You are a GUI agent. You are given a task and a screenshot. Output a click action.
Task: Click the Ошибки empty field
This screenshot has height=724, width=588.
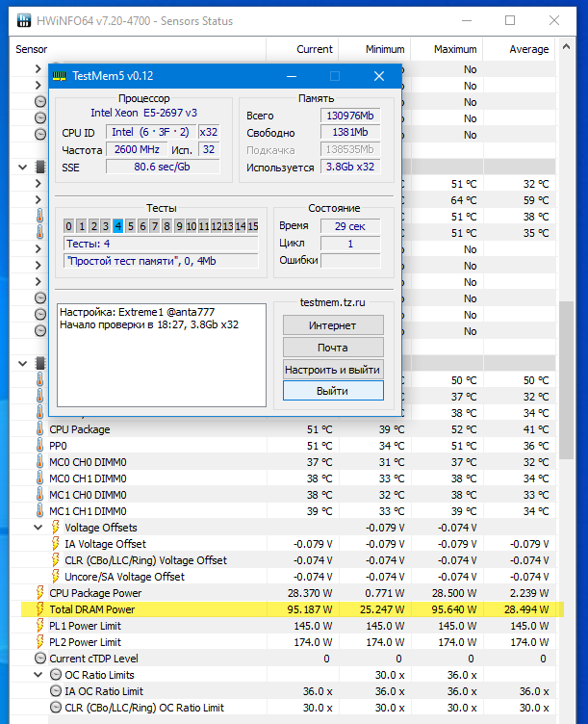(x=350, y=260)
